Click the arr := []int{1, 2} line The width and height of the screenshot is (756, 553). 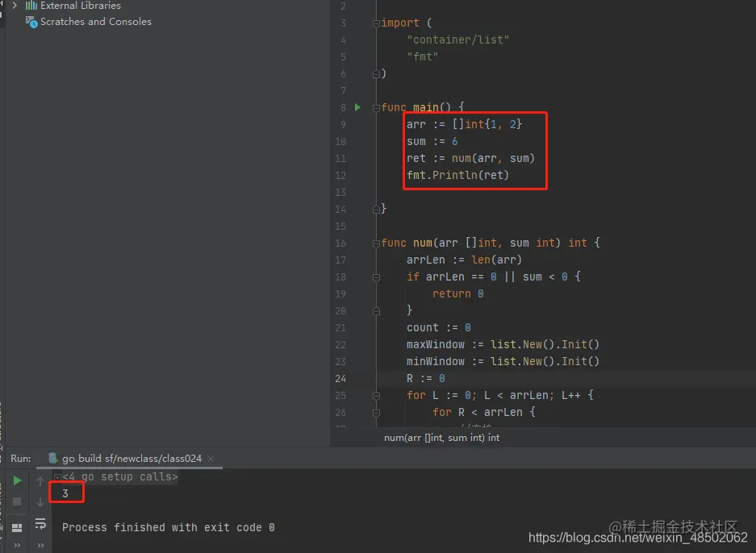pyautogui.click(x=464, y=124)
